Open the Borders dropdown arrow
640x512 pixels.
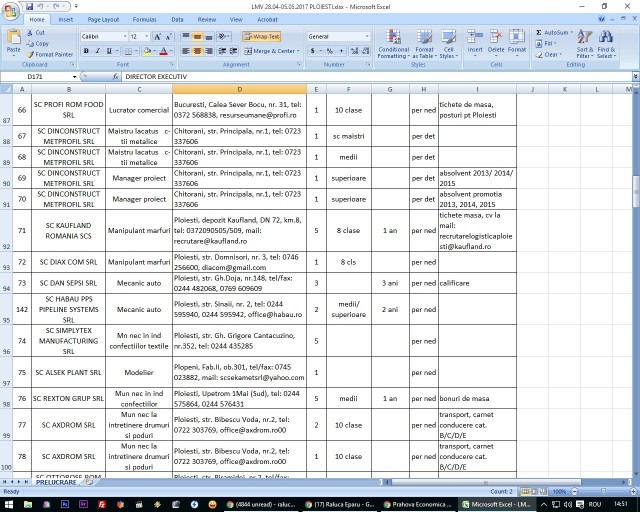(x=136, y=51)
